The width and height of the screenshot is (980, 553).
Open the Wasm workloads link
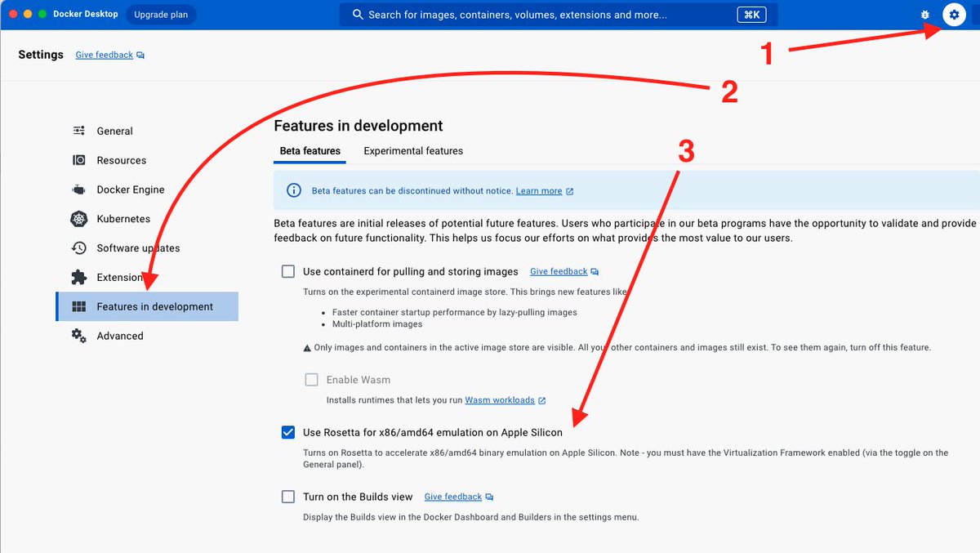[500, 400]
